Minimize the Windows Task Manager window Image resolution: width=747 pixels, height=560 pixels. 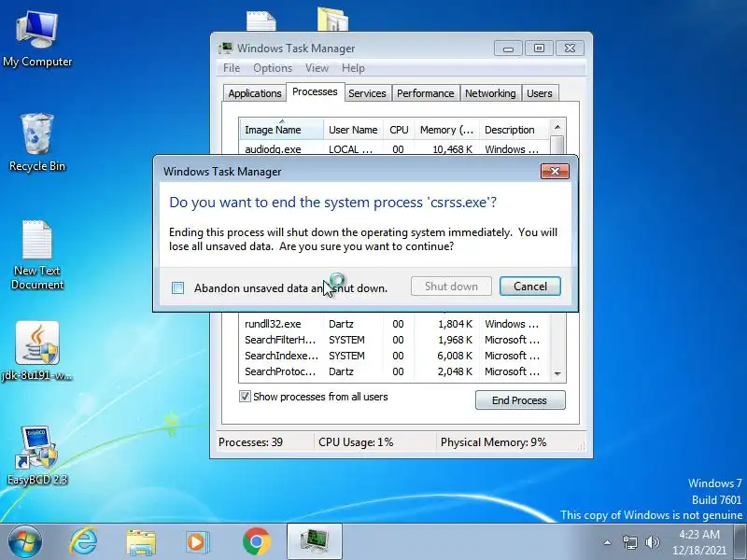(x=508, y=49)
